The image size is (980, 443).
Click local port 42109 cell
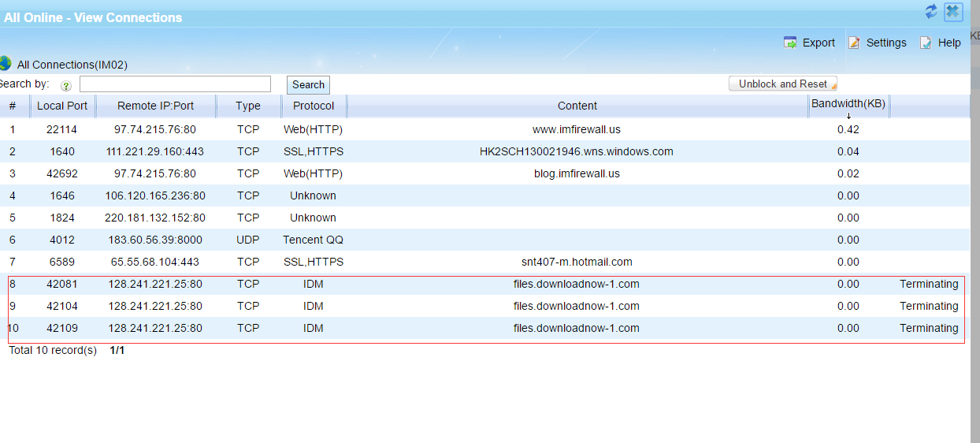coord(62,328)
